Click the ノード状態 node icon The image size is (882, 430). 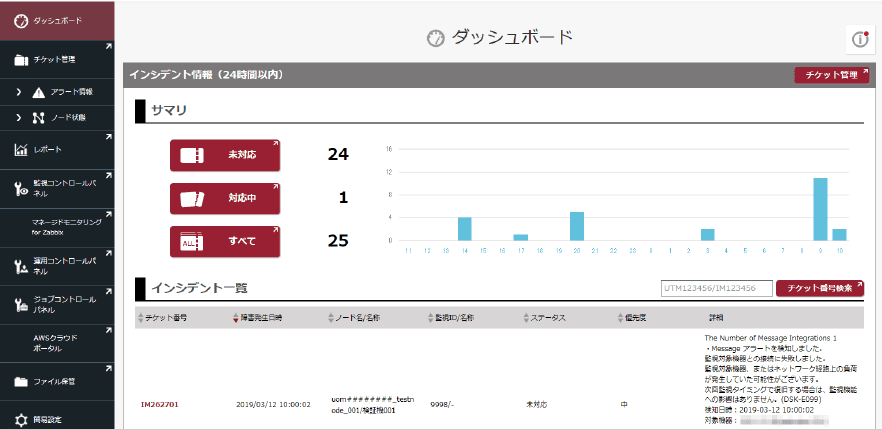pos(38,118)
